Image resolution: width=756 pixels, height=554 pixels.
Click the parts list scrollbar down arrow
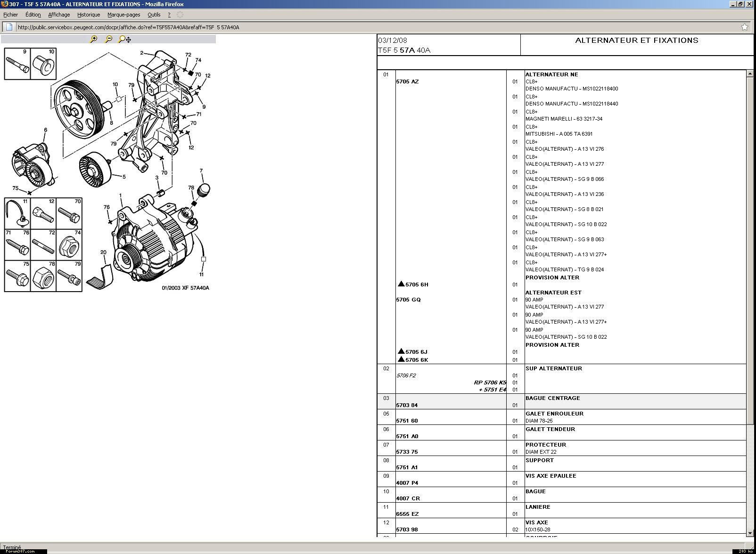pos(750,533)
